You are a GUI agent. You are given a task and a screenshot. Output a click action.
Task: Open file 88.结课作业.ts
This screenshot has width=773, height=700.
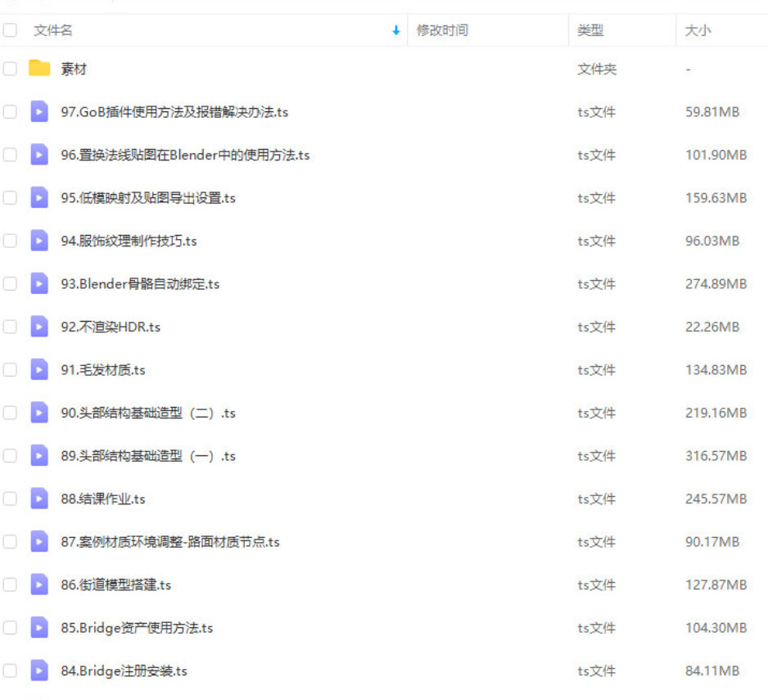click(x=103, y=499)
